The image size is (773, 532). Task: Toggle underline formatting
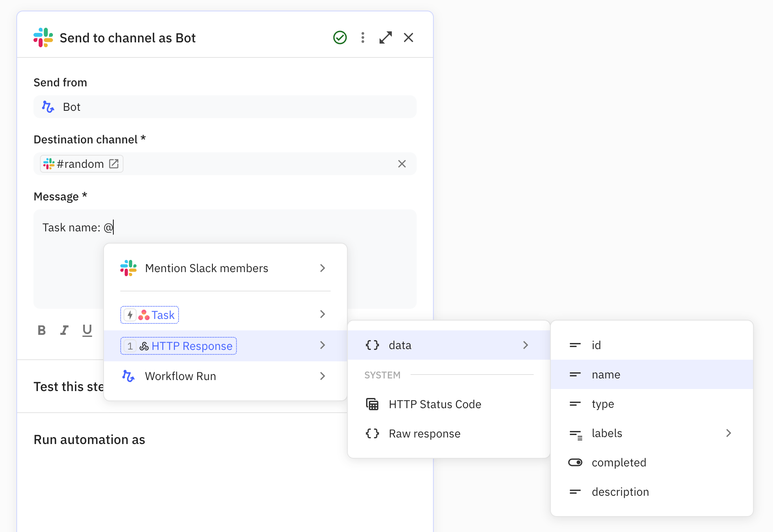[87, 330]
